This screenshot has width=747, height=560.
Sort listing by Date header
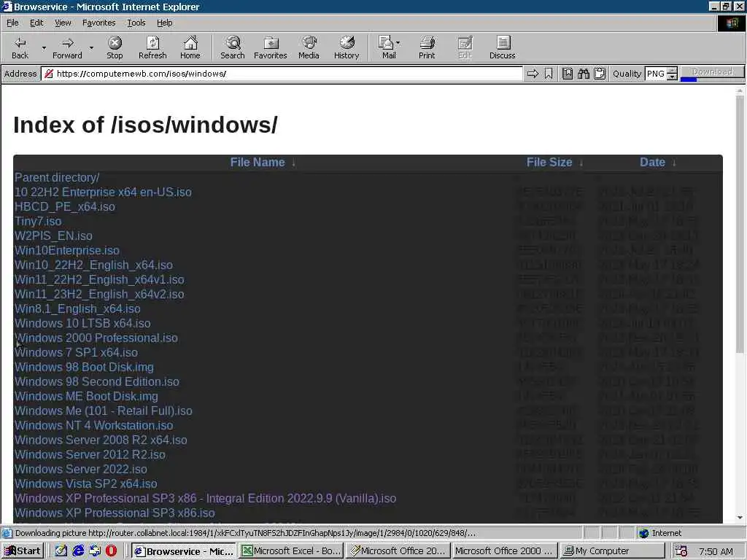[652, 163]
